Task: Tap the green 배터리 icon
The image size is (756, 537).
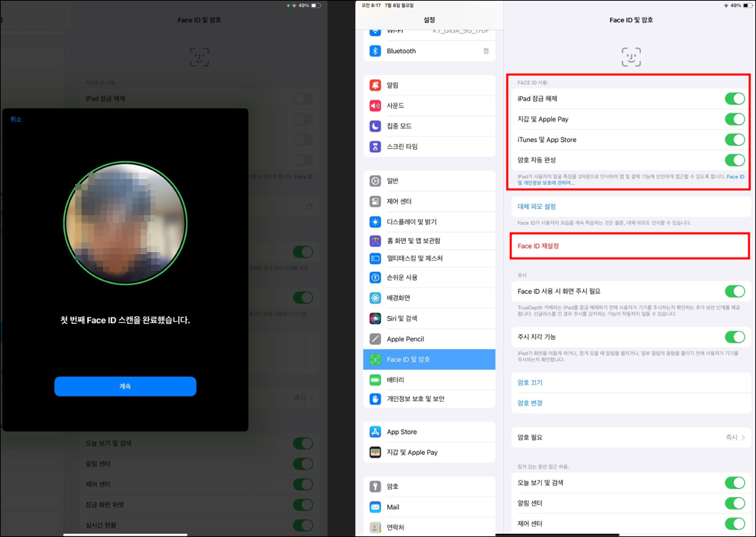Action: [375, 380]
